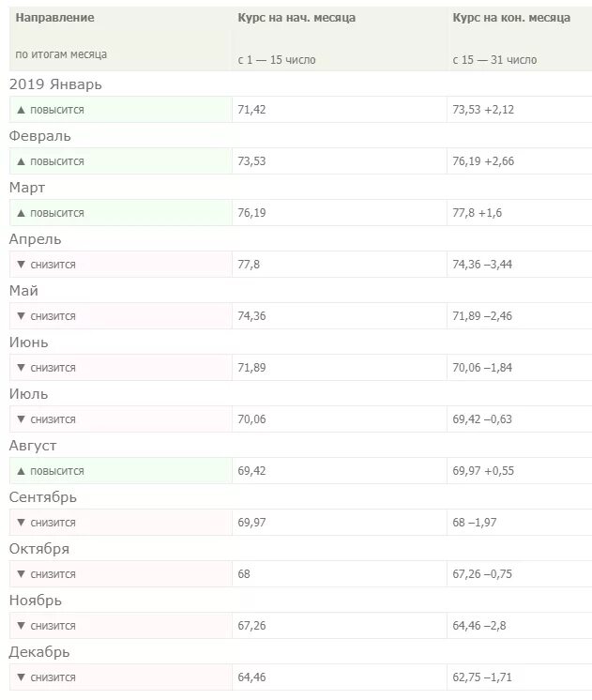
Task: Click the up arrow icon in Март row
Action: click(x=21, y=213)
